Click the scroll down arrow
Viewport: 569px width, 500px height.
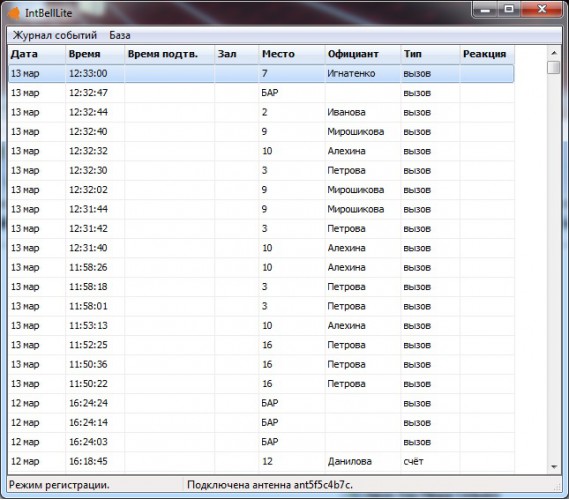(x=554, y=467)
